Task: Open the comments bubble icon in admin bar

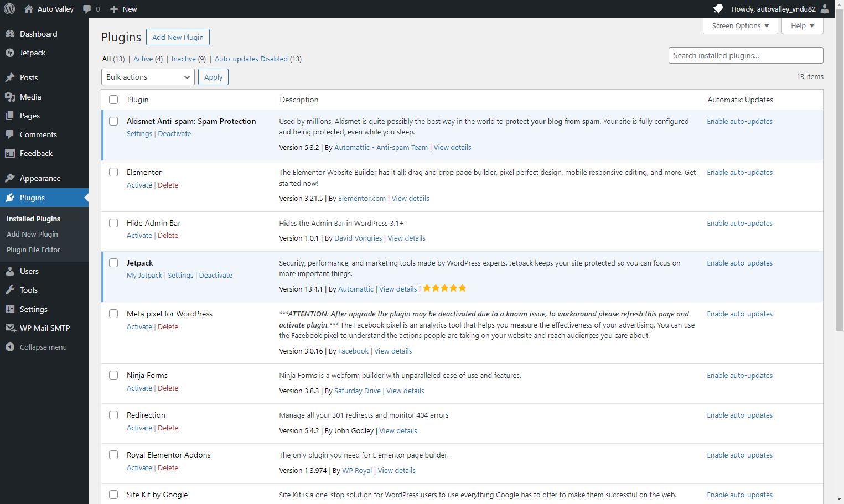Action: tap(87, 9)
